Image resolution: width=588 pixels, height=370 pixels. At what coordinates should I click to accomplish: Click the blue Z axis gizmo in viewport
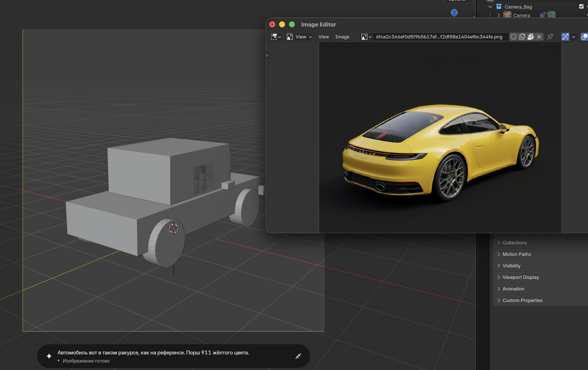coord(454,12)
